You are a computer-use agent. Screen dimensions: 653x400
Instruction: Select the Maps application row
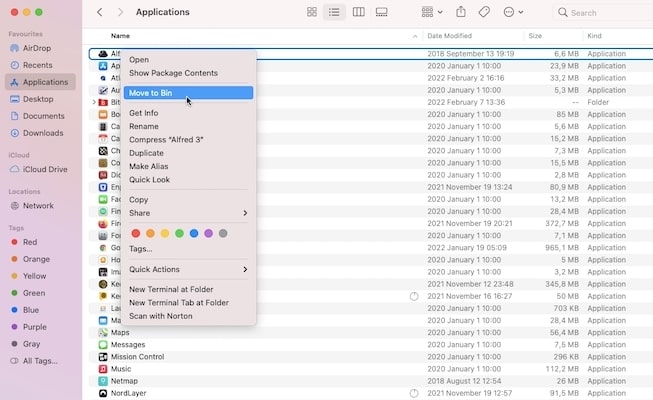click(x=371, y=332)
